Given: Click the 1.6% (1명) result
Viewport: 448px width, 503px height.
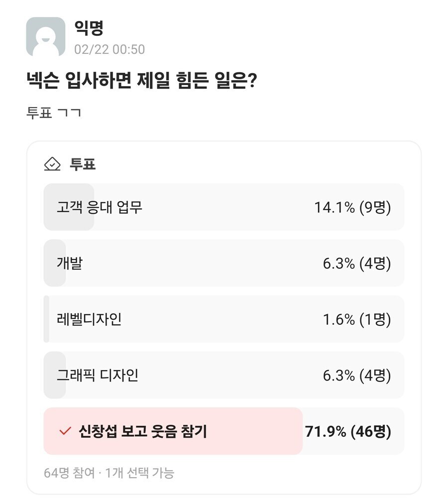Looking at the screenshot, I should (x=357, y=319).
